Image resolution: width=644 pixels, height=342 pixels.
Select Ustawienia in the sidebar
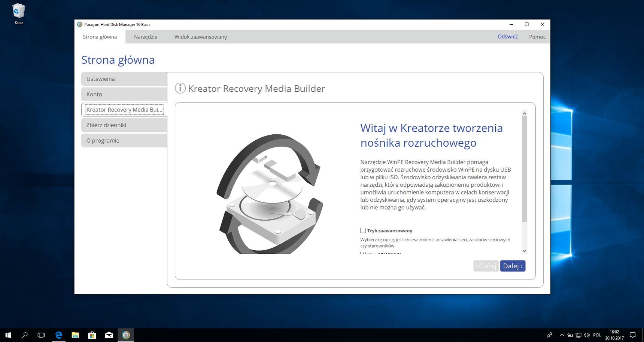(x=124, y=79)
